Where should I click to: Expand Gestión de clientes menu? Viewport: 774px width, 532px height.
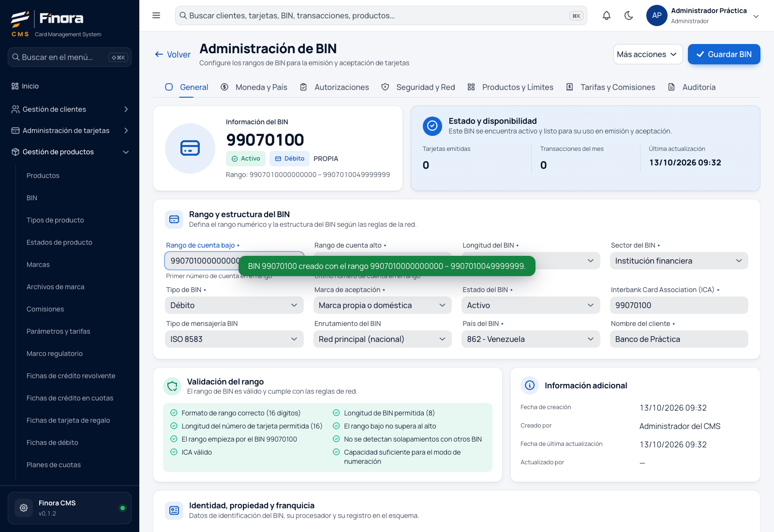70,109
